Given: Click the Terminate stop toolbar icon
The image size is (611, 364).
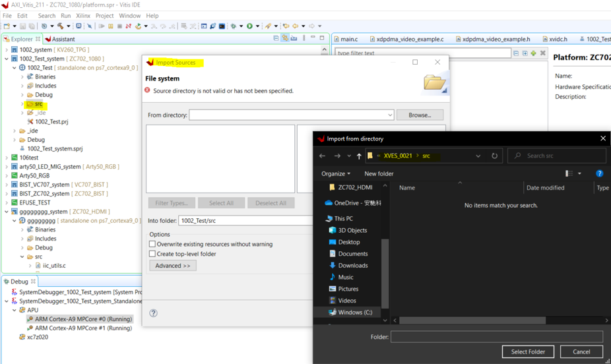Looking at the screenshot, I should tap(119, 26).
